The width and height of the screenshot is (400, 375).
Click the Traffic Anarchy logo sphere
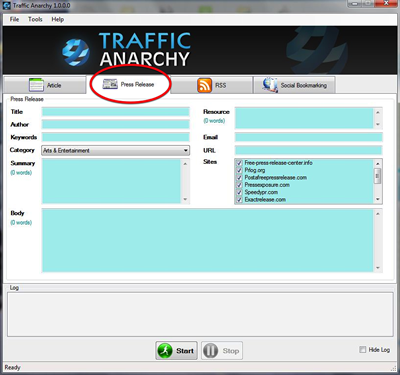(x=76, y=52)
